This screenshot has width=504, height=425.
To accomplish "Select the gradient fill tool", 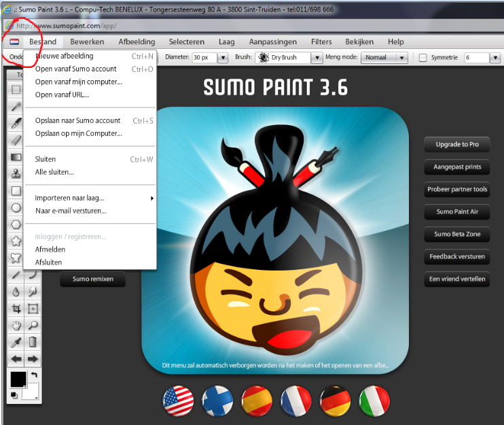I will pos(16,157).
